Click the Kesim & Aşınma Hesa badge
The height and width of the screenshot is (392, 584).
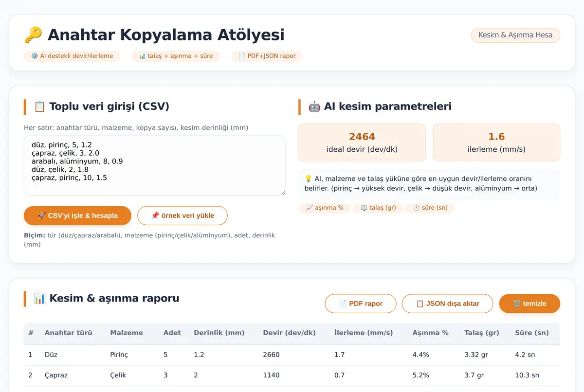(515, 35)
